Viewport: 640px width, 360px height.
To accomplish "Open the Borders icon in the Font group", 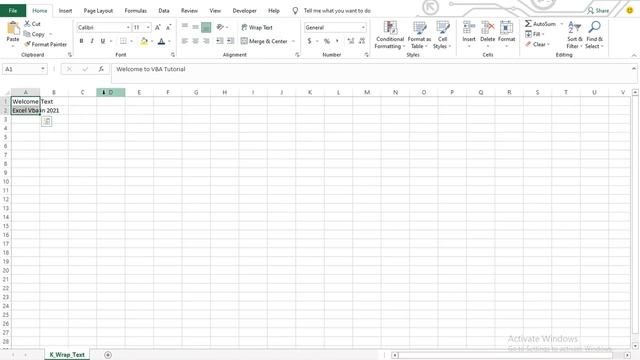I will coord(123,41).
